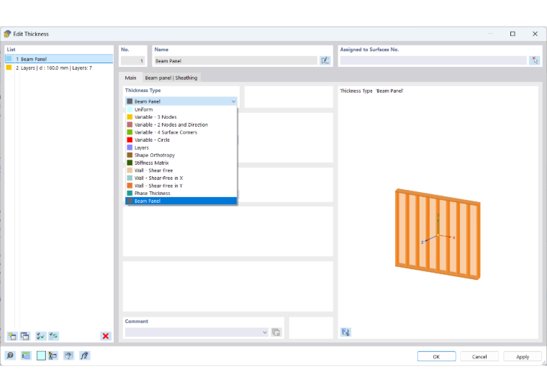
Task: Click the help icon in bottom toolbar
Action: click(68, 355)
